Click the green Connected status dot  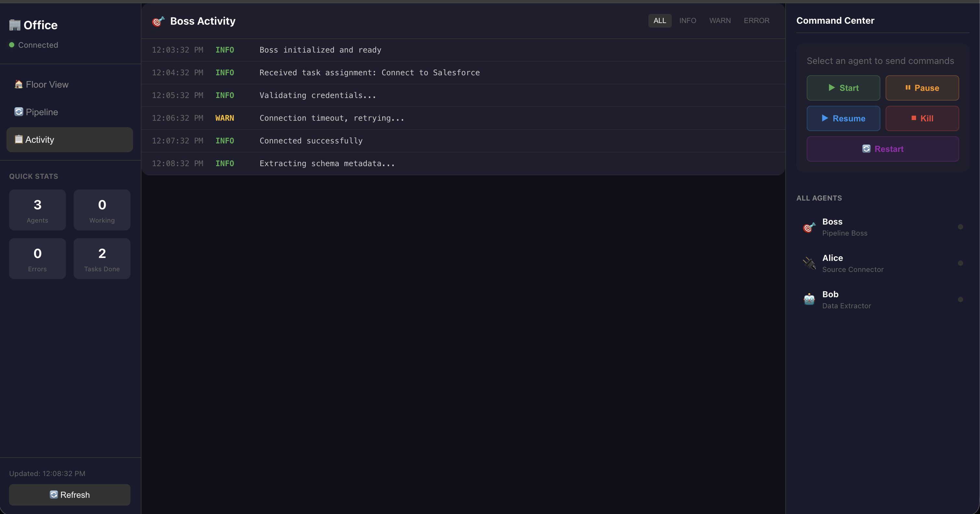point(11,44)
